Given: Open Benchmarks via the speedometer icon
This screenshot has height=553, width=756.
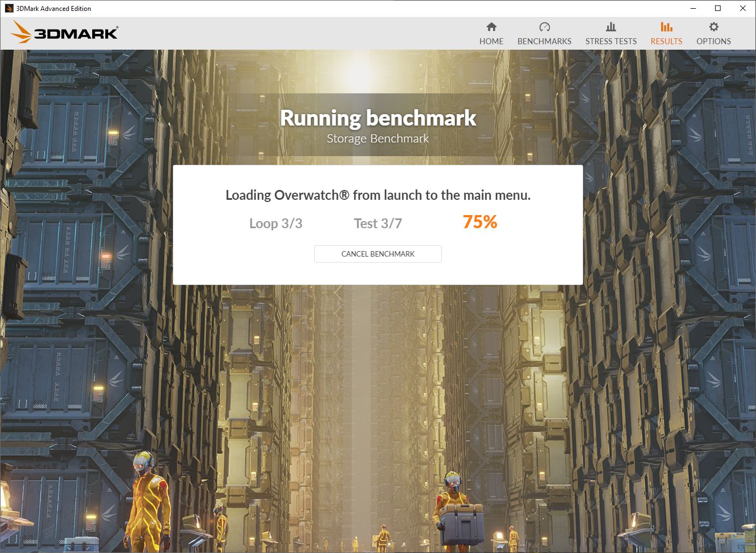Looking at the screenshot, I should tap(544, 26).
